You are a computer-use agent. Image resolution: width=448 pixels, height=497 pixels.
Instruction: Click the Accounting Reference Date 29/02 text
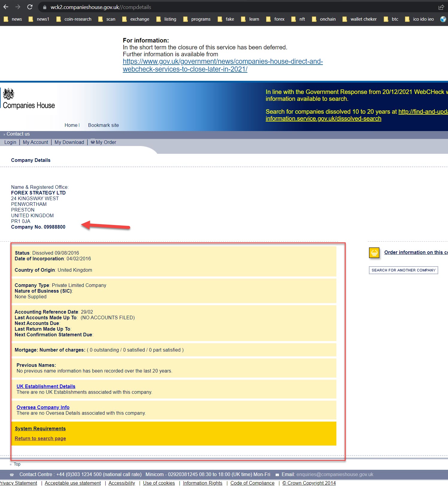click(54, 312)
